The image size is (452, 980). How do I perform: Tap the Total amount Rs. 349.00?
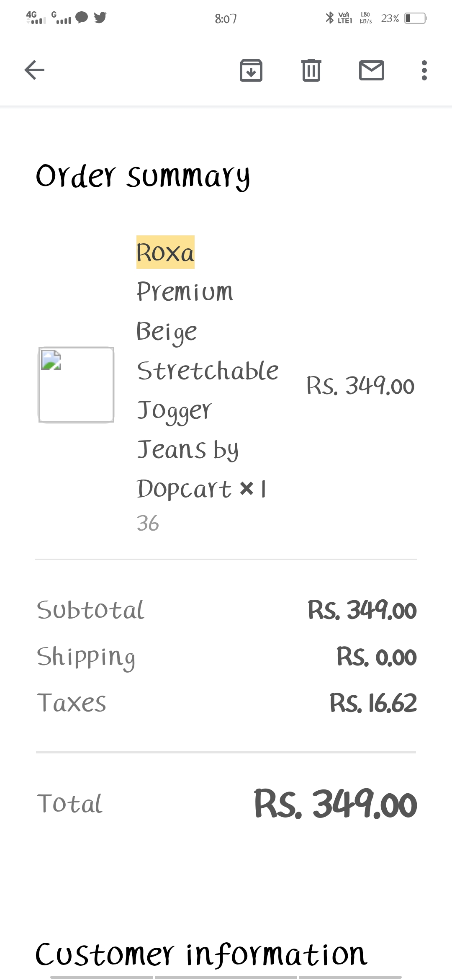(335, 804)
